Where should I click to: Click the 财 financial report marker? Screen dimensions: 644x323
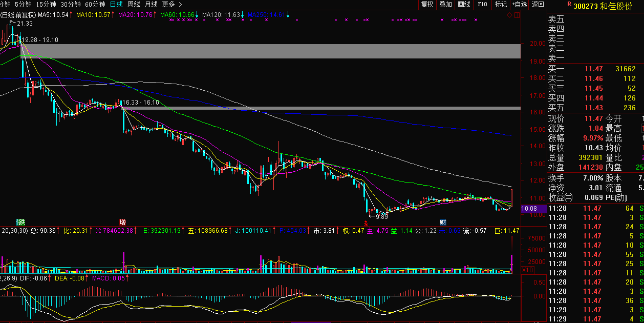[443, 223]
